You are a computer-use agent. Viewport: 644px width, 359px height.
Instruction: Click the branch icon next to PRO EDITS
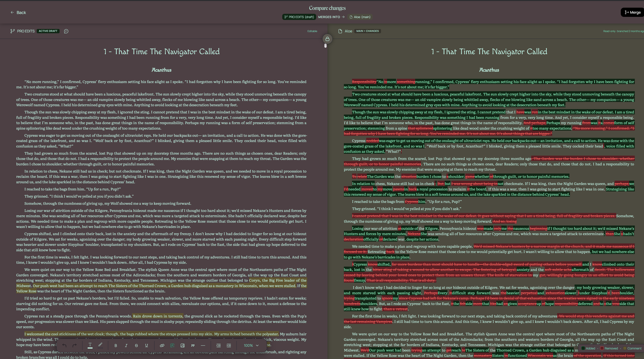[12, 31]
